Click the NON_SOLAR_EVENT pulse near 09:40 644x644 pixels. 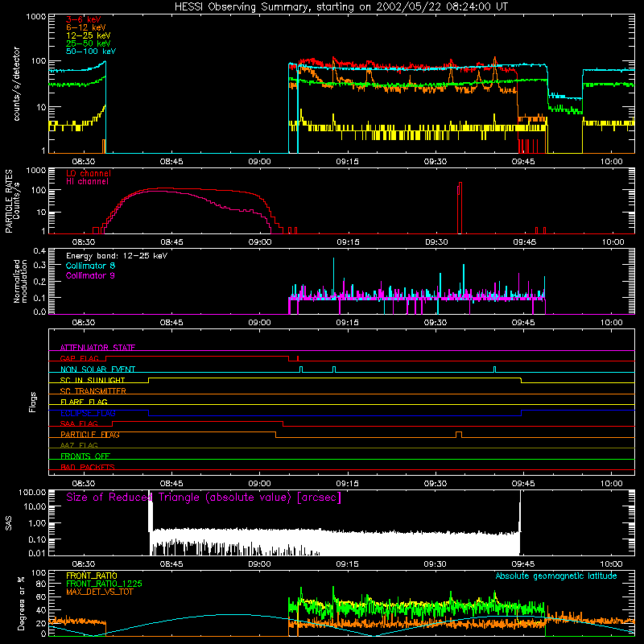click(494, 369)
